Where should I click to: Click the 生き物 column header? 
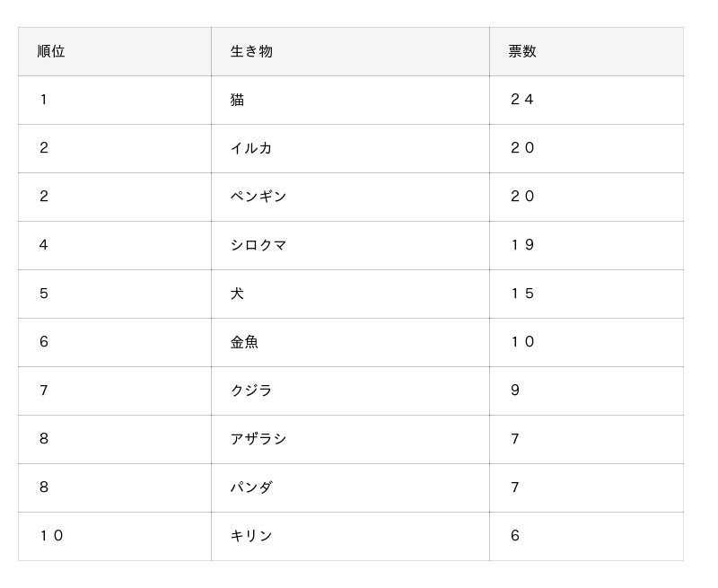click(x=251, y=51)
